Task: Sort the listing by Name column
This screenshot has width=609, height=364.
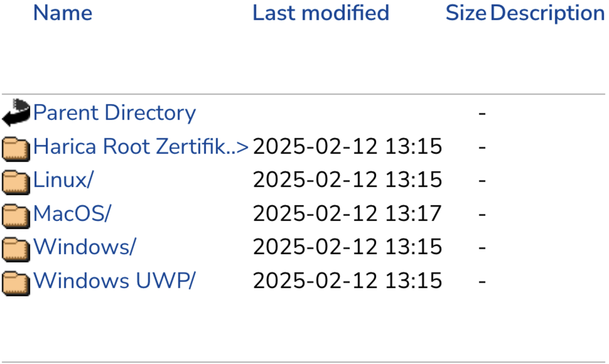Action: tap(63, 13)
